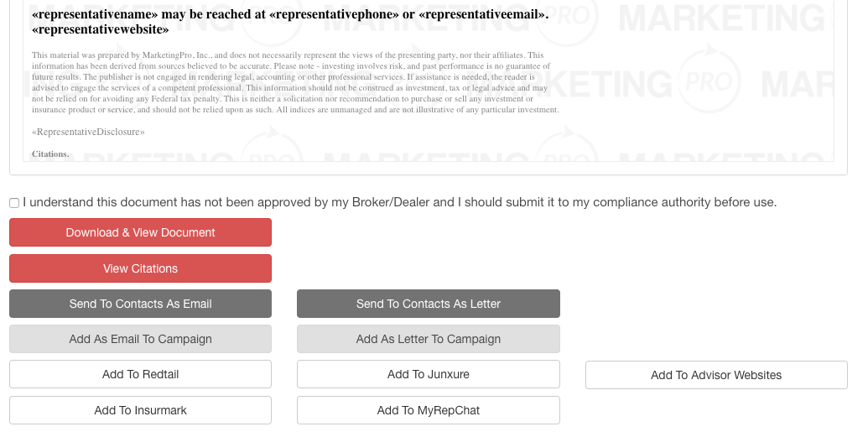Open View Citations
868x437 pixels.
pyautogui.click(x=140, y=268)
